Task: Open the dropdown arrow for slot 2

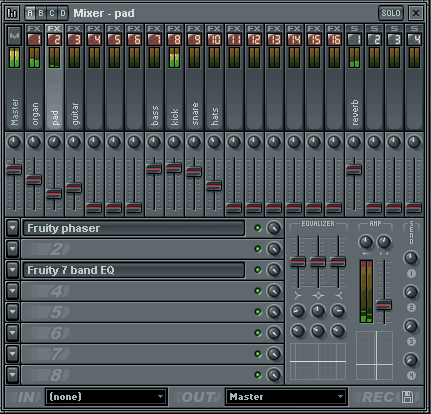Action: [x=13, y=249]
